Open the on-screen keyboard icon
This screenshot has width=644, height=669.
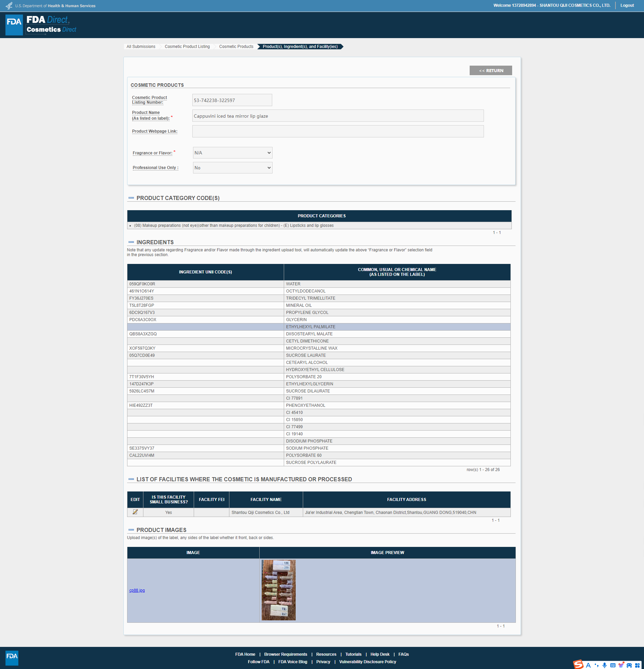pos(613,665)
